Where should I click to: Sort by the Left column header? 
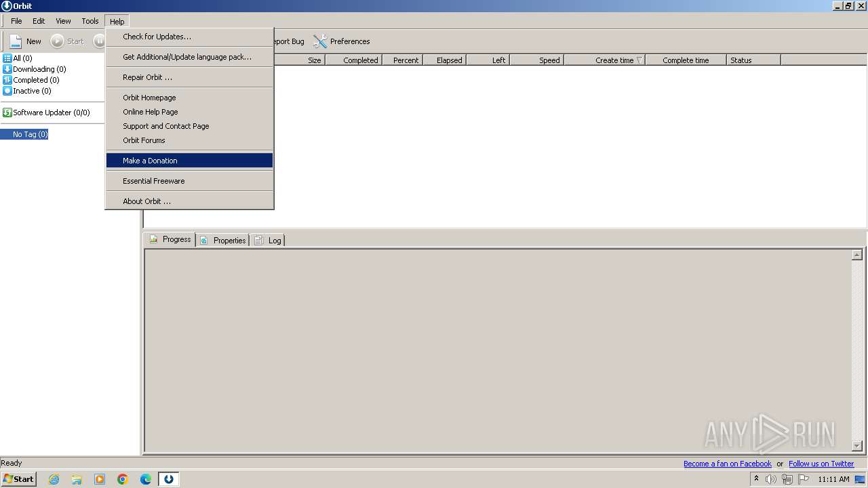(488, 60)
